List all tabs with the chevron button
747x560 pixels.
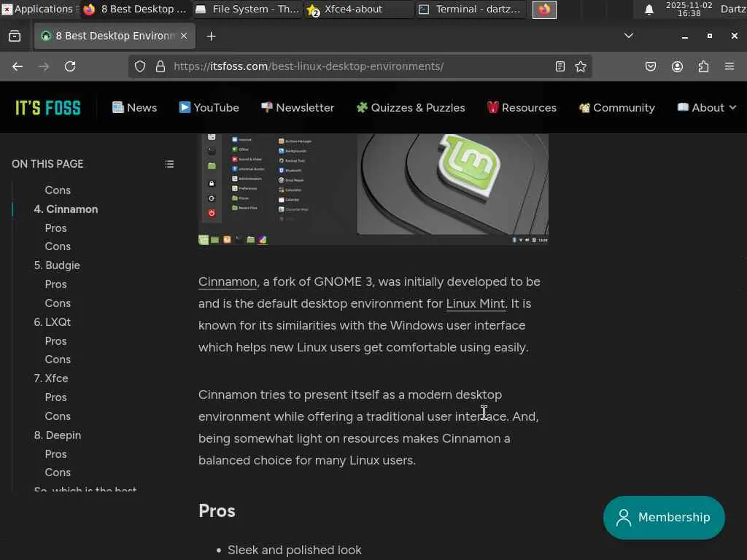[x=629, y=36]
